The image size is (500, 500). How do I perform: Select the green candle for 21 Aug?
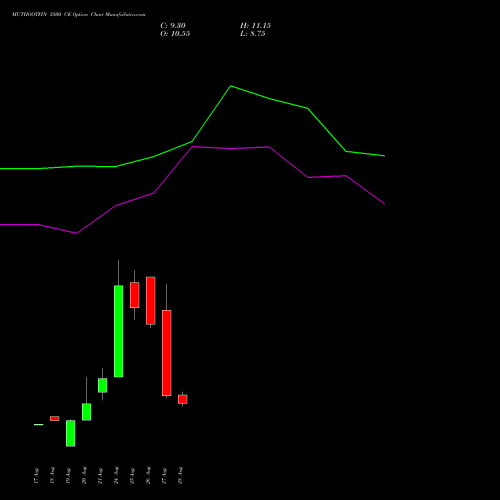[x=102, y=385]
